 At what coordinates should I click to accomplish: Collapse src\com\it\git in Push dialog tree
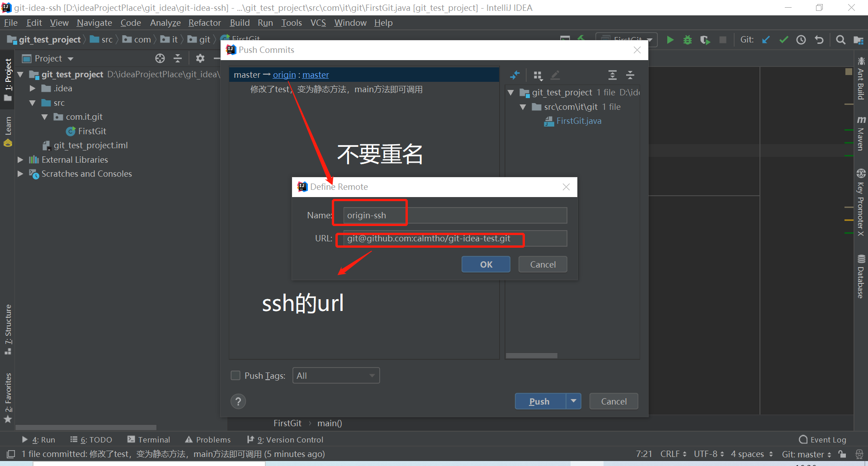pyautogui.click(x=523, y=107)
